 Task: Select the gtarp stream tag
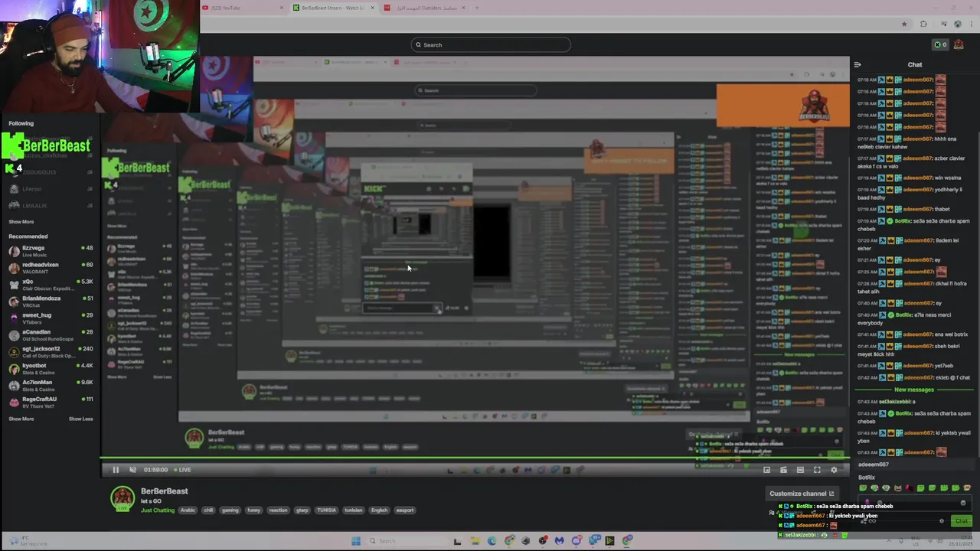click(x=302, y=510)
